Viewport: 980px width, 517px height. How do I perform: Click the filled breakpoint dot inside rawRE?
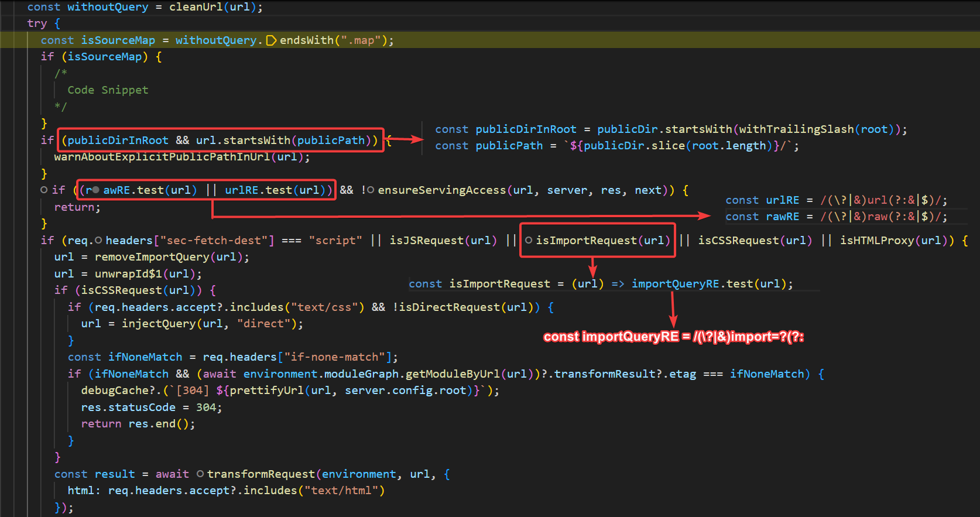[x=96, y=190]
